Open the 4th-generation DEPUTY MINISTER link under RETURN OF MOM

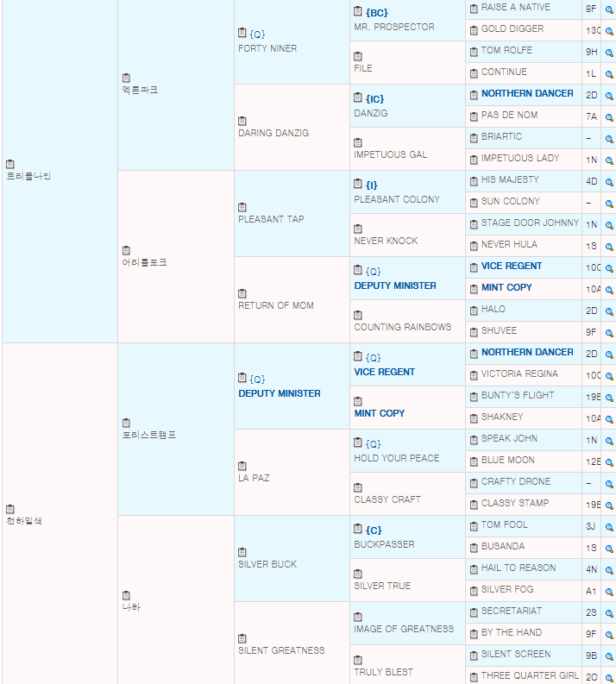[x=395, y=286]
